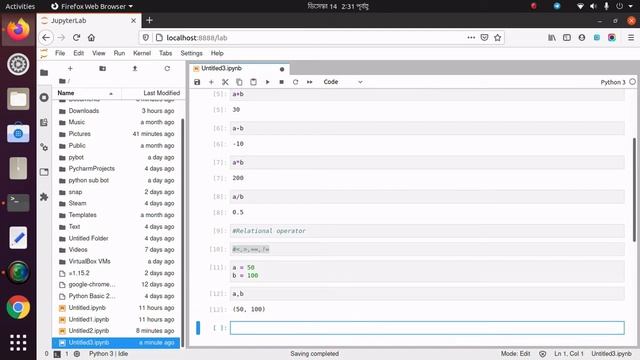Click the Ln 1, Col 1 status indicator

tap(569, 354)
